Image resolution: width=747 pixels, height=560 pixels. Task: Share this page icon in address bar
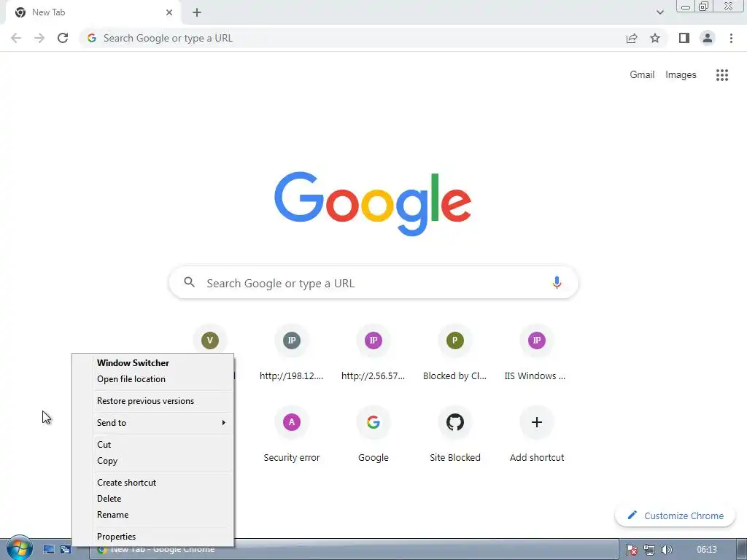(x=632, y=38)
